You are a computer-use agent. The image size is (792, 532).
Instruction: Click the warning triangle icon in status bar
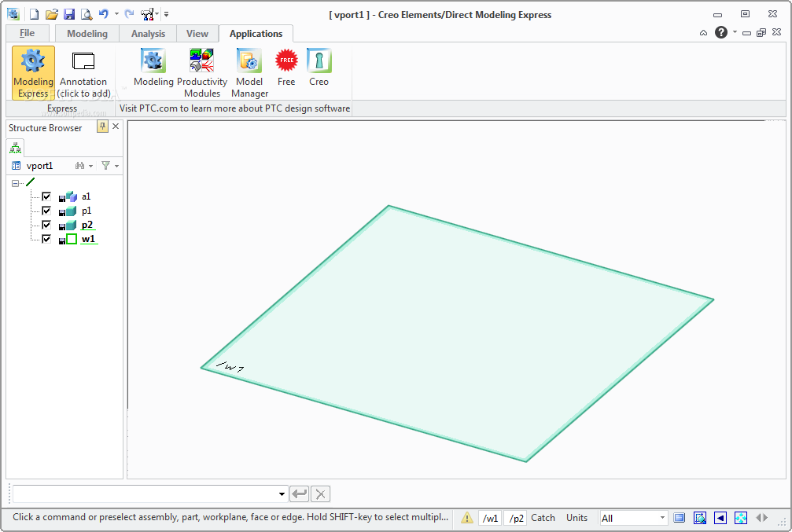[467, 518]
